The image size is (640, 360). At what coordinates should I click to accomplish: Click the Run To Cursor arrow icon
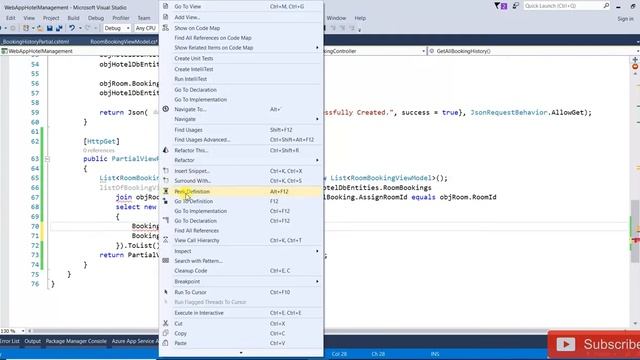165,292
